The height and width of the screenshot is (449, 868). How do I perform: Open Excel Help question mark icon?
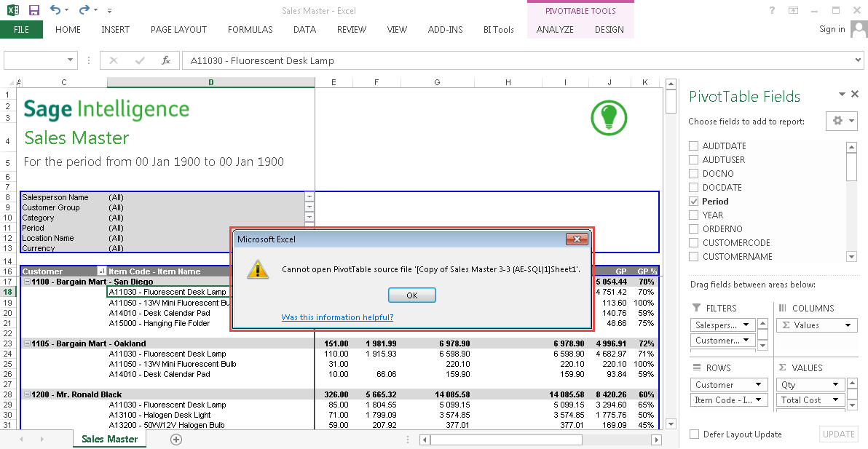pos(772,10)
